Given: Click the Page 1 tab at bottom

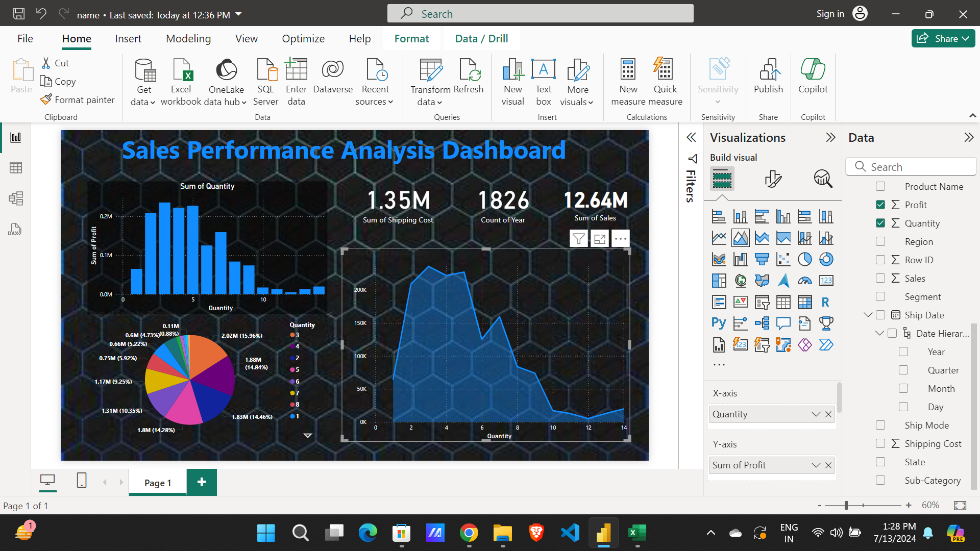Looking at the screenshot, I should click(x=158, y=482).
